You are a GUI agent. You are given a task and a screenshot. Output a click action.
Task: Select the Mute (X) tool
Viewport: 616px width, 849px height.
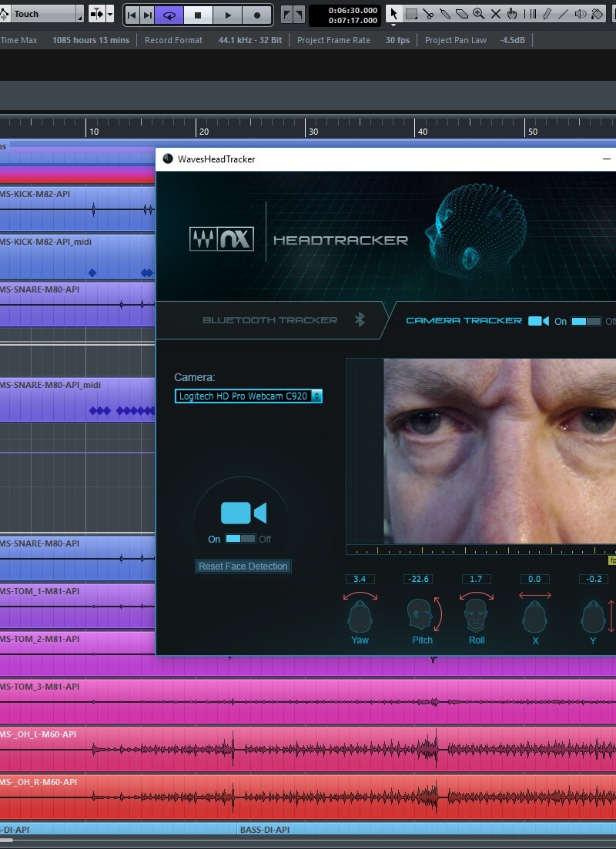click(x=495, y=13)
